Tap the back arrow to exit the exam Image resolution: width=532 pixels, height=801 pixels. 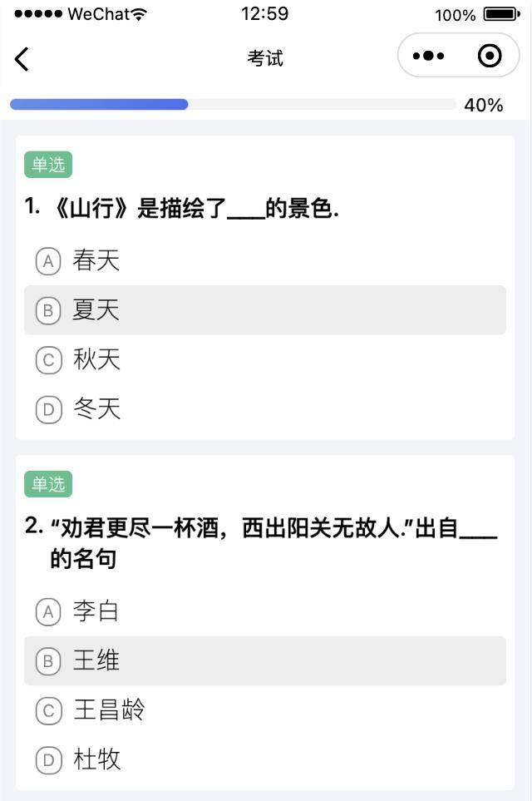point(21,58)
